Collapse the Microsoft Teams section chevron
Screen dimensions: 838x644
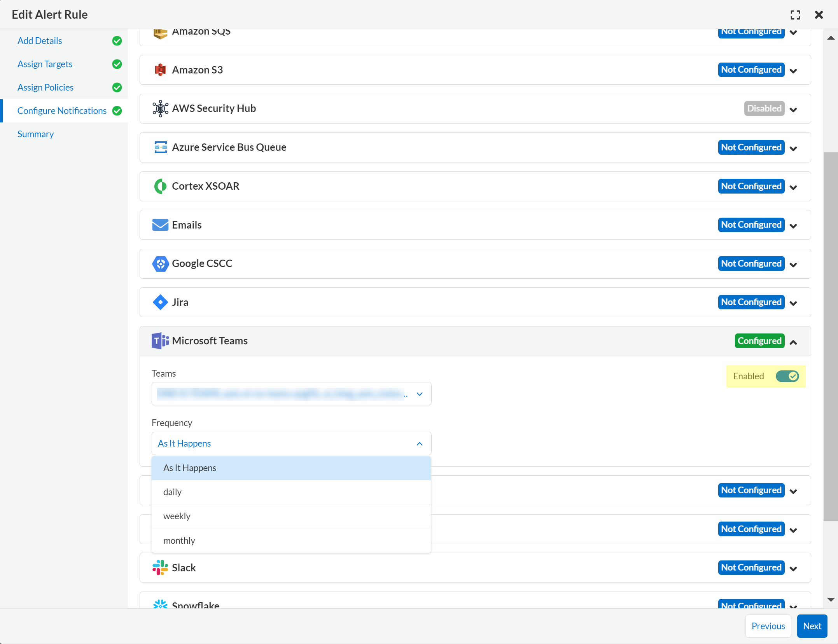(x=794, y=342)
